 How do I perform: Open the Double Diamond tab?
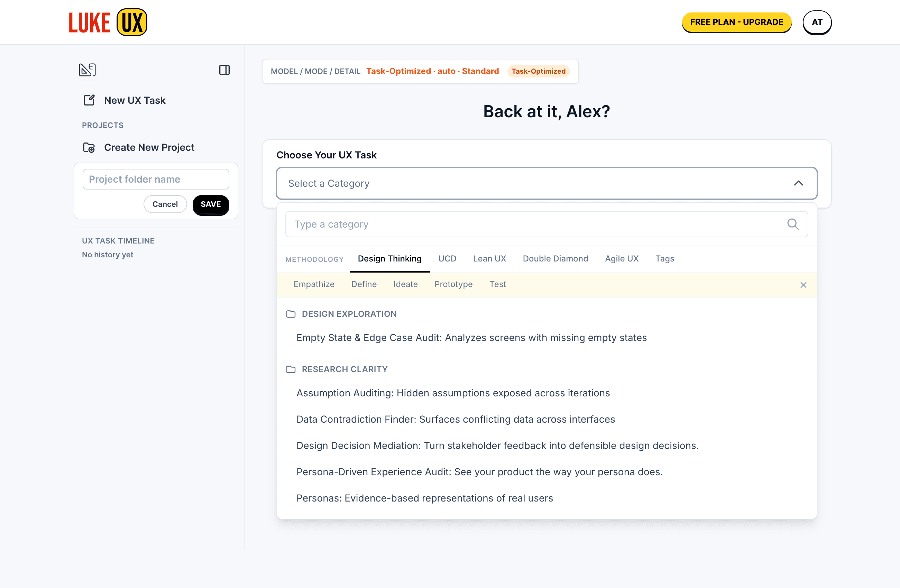(555, 259)
